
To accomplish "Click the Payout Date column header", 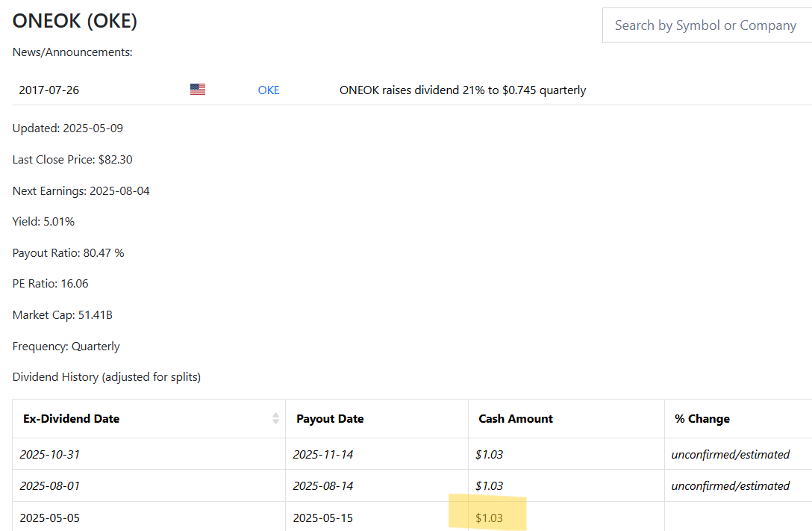I will 376,418.
